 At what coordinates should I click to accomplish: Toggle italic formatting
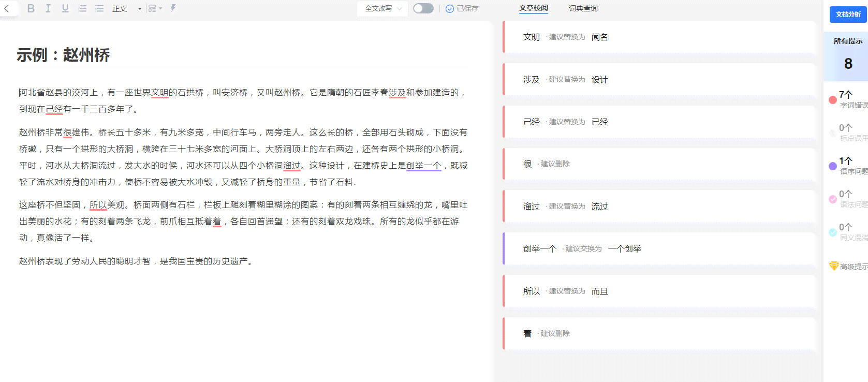48,8
